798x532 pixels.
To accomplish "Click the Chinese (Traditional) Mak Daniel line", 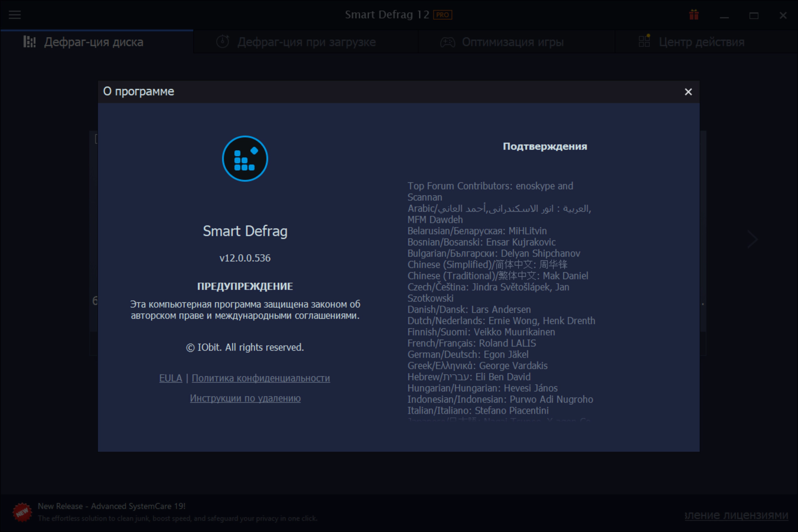I will point(498,276).
